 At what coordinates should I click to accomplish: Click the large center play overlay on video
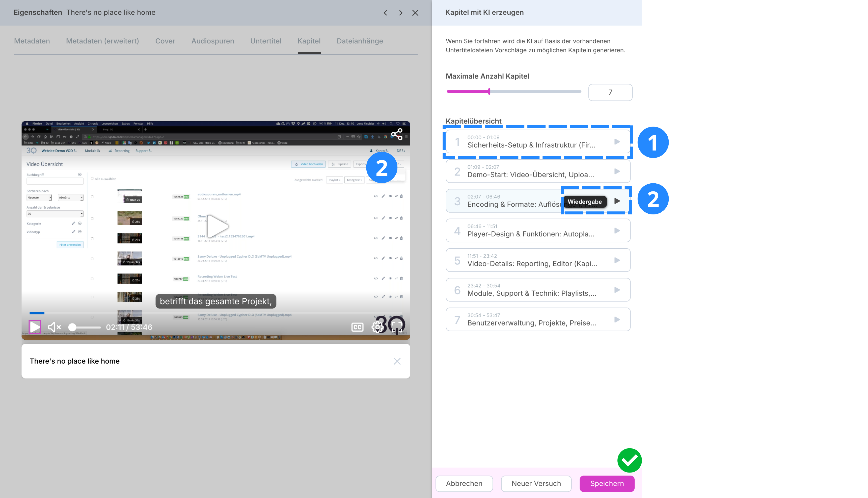tap(217, 226)
